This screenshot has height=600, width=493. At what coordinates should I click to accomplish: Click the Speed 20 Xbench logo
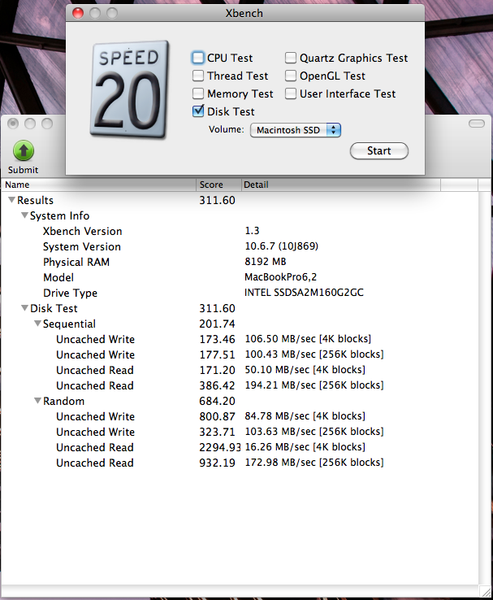[129, 89]
